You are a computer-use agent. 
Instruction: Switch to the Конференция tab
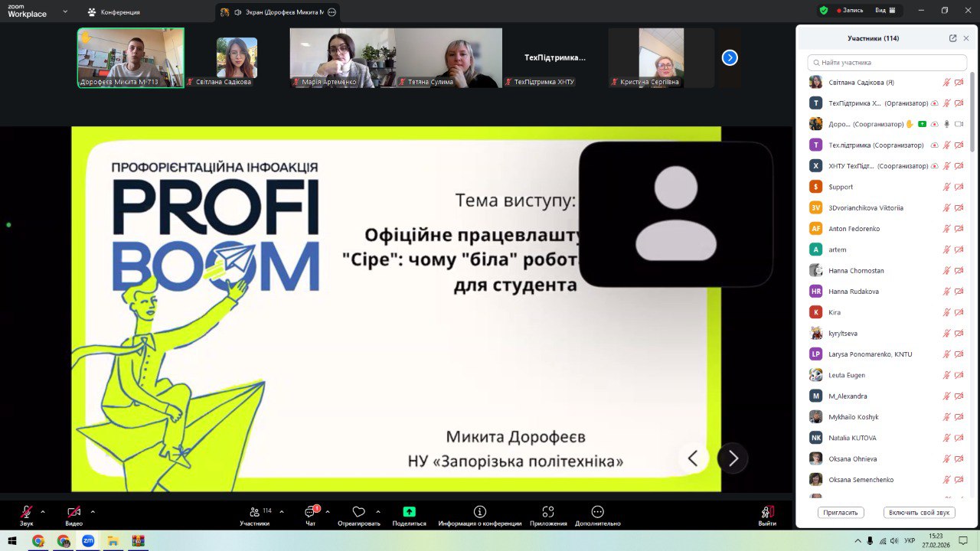(x=113, y=12)
